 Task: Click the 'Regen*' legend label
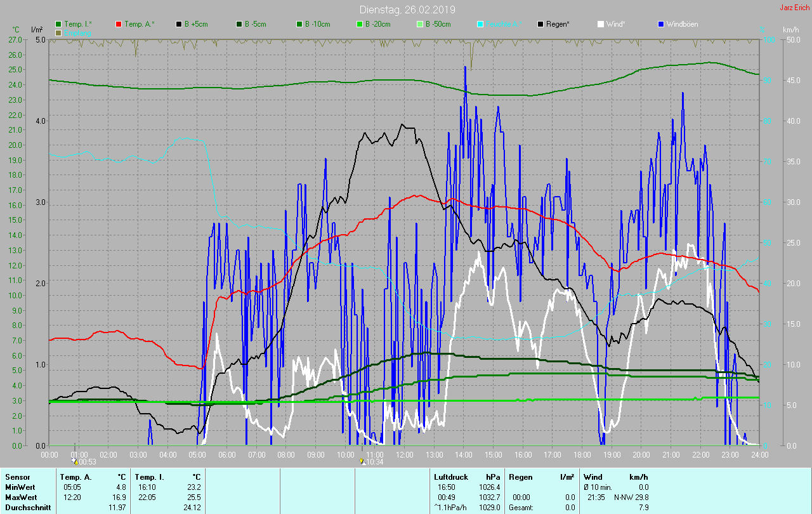point(558,24)
